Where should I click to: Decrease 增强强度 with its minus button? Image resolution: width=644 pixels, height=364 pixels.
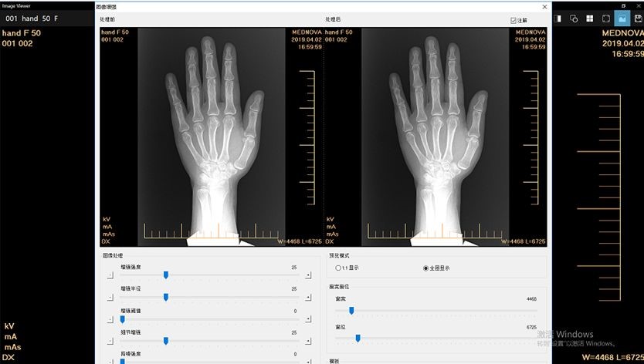(x=110, y=275)
